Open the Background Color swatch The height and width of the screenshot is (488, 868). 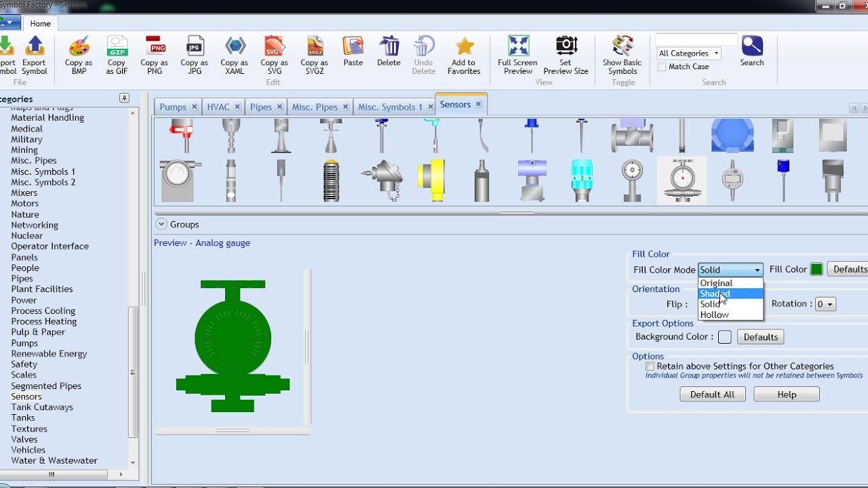(725, 337)
